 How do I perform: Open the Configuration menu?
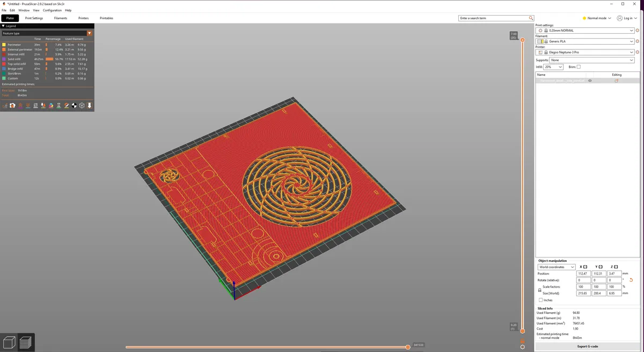(52, 10)
